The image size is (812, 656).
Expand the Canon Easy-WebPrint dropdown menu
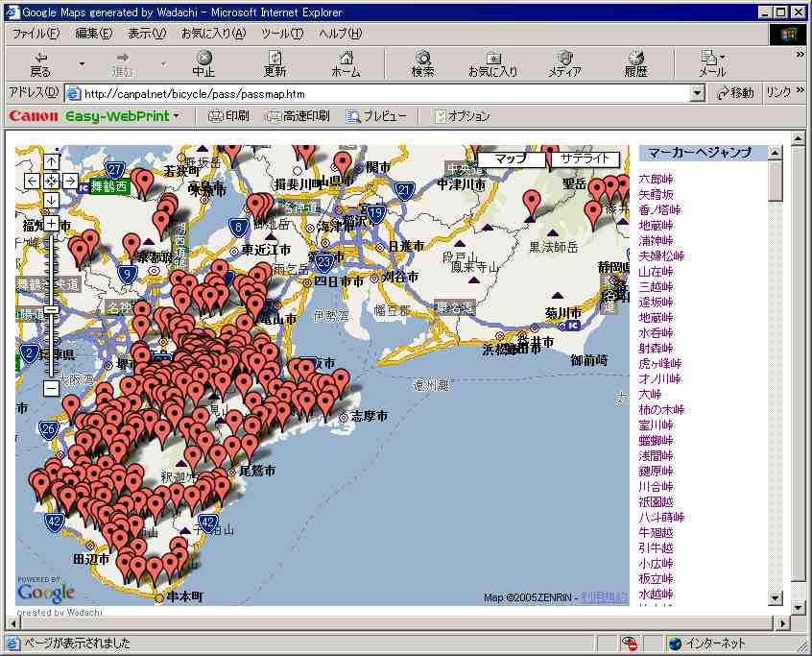(176, 116)
